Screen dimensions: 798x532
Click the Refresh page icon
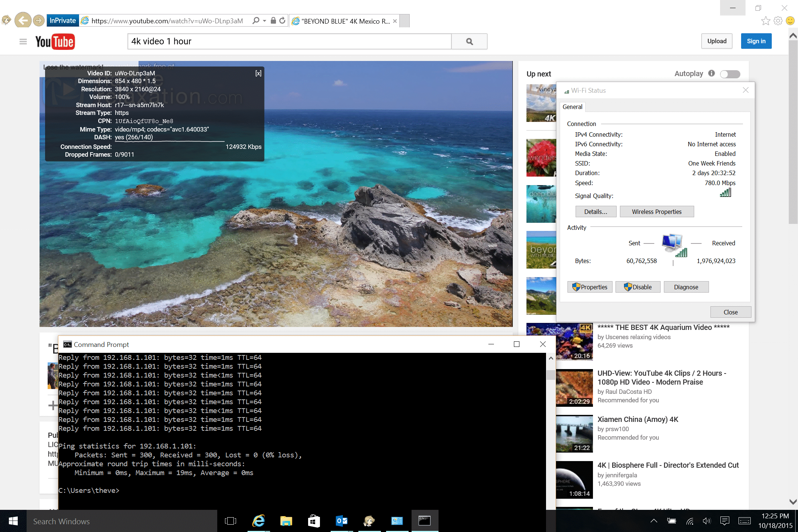[x=283, y=21]
